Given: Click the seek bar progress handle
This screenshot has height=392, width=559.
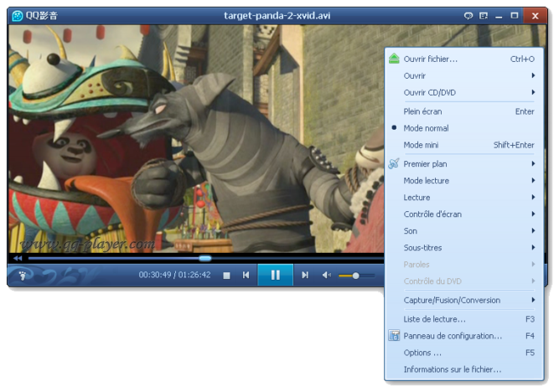Looking at the screenshot, I should click(x=204, y=258).
